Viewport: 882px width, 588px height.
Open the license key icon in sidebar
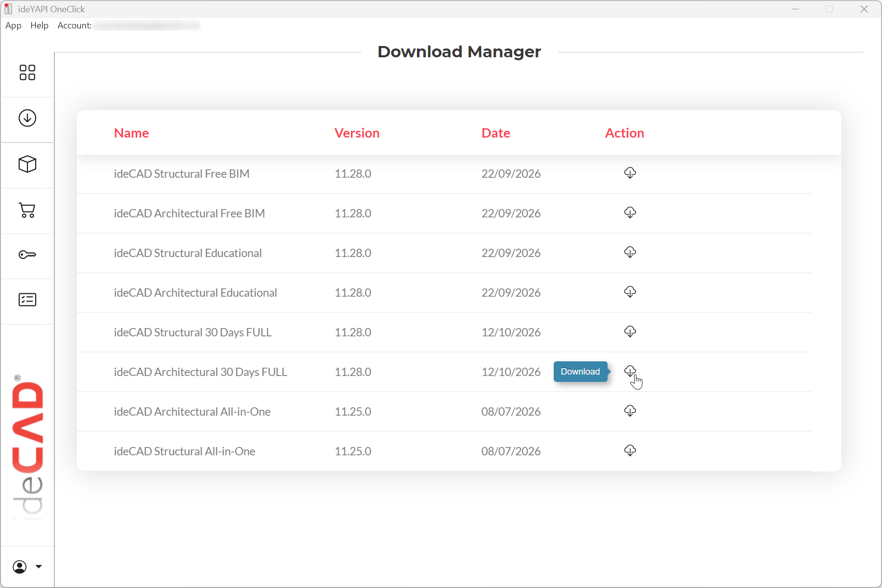[x=27, y=255]
